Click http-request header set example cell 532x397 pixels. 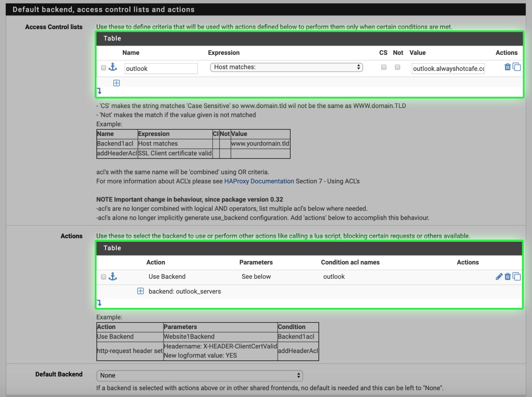coord(130,351)
